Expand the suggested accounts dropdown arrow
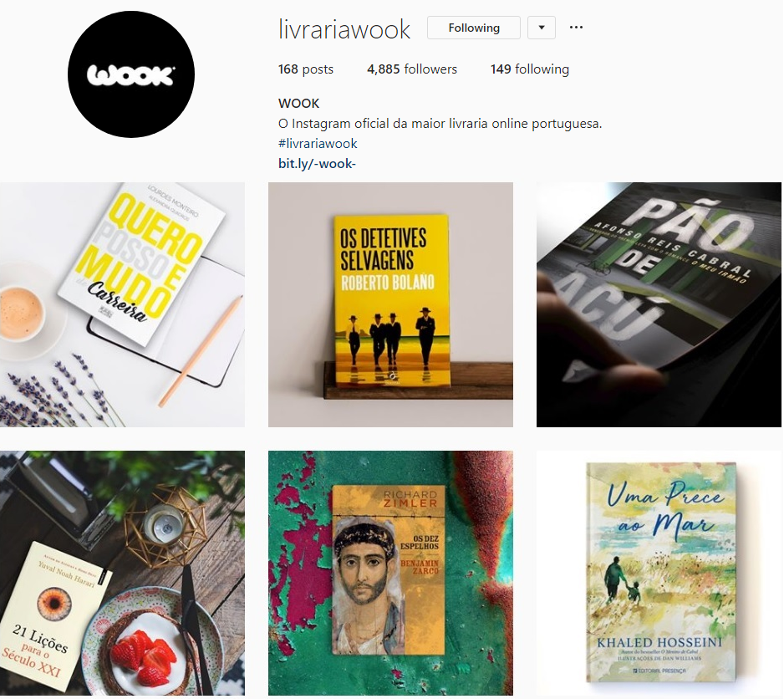Screen dimensions: 784x699 point(542,28)
